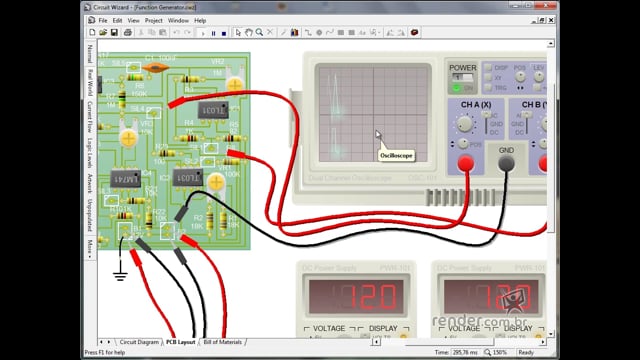The height and width of the screenshot is (360, 640).
Task: Pause the simulation
Action: (213, 33)
